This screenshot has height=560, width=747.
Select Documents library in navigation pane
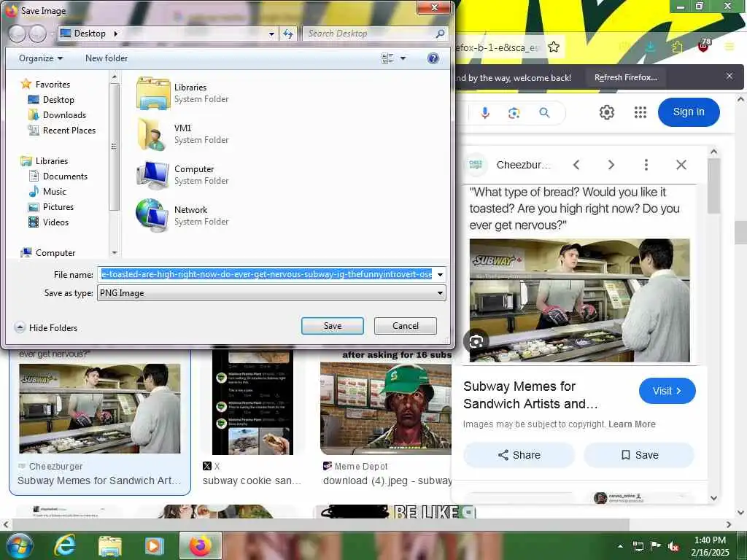[65, 176]
